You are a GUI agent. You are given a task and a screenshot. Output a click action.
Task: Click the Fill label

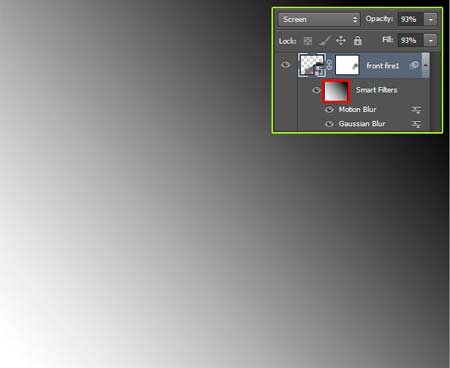pyautogui.click(x=388, y=40)
